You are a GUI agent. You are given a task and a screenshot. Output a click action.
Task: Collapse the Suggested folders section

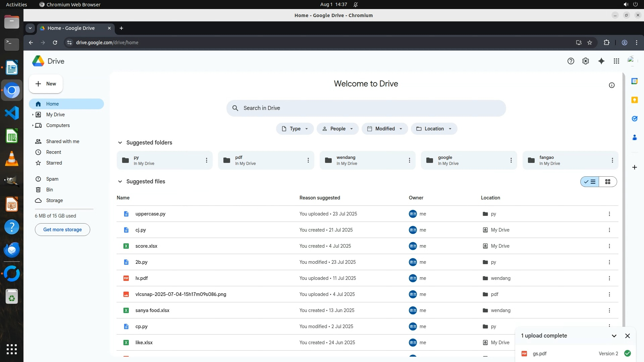click(120, 142)
